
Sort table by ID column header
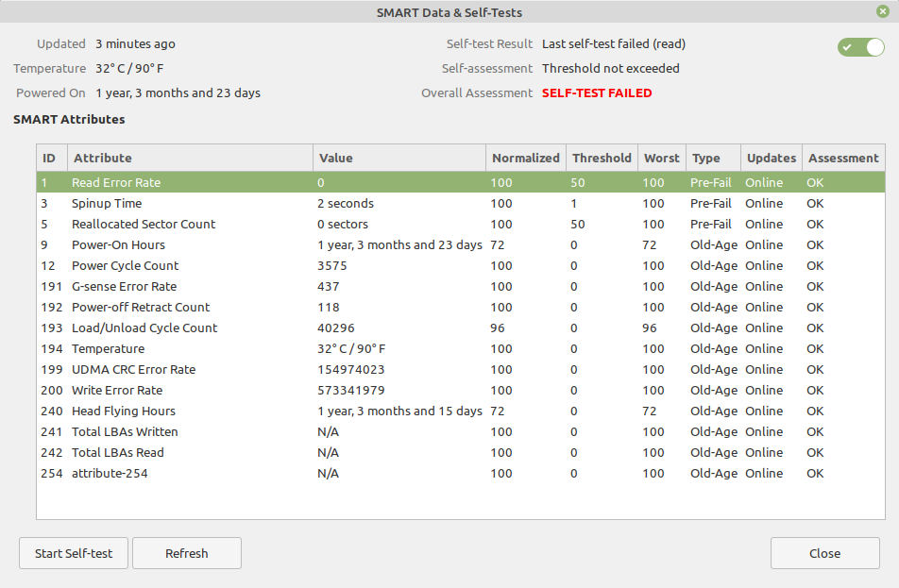[52, 158]
